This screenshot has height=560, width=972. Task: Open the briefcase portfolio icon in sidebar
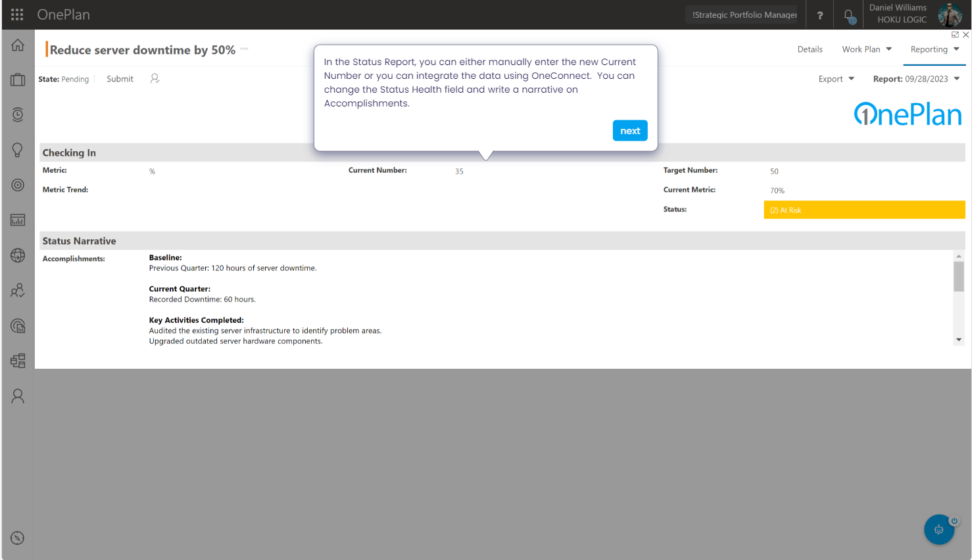pos(18,80)
